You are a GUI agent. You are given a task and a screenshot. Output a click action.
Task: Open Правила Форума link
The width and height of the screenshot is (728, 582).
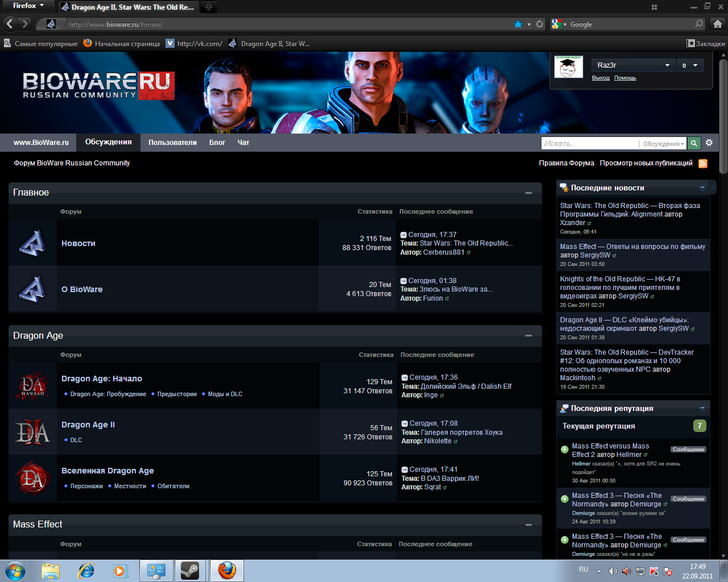click(566, 163)
